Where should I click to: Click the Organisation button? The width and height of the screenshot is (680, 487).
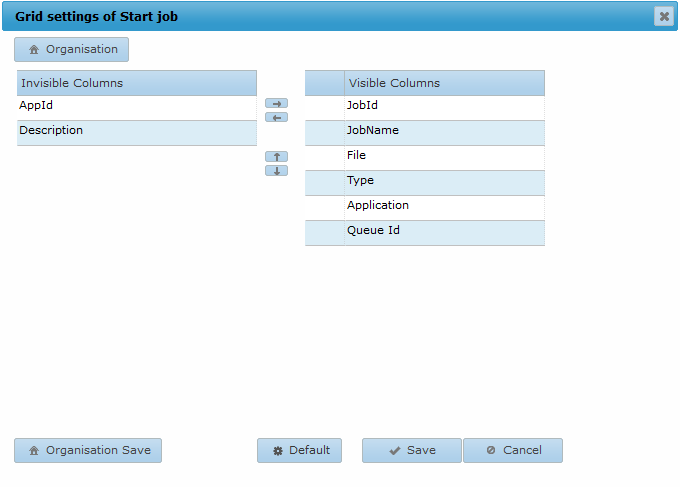pyautogui.click(x=71, y=49)
